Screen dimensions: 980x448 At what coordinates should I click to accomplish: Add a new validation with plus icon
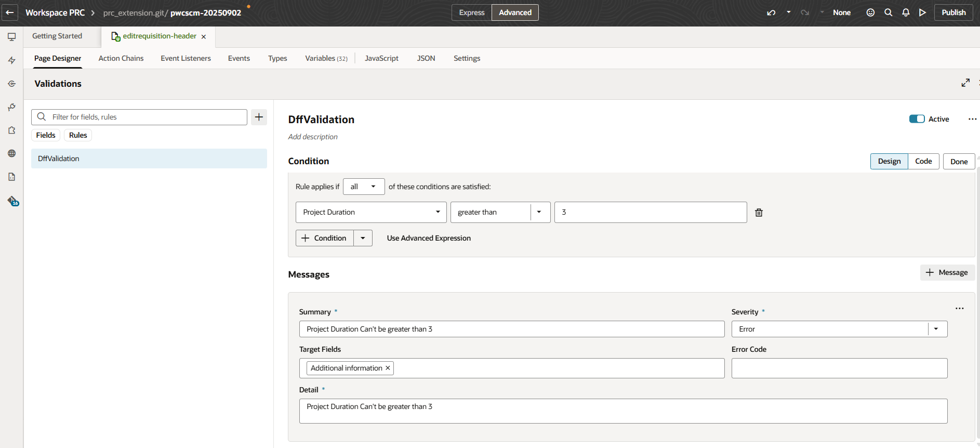click(259, 117)
